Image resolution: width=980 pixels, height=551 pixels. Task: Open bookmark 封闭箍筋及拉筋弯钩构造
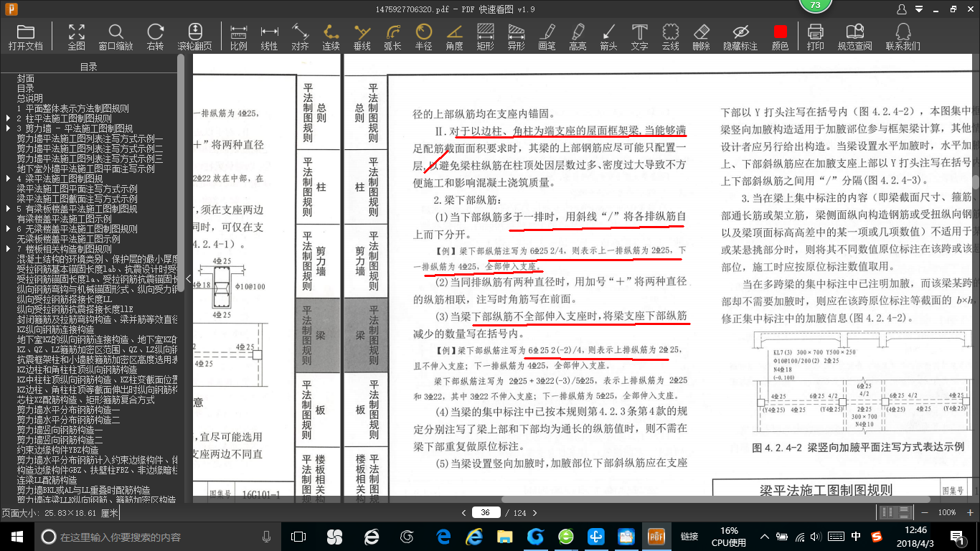pos(97,319)
